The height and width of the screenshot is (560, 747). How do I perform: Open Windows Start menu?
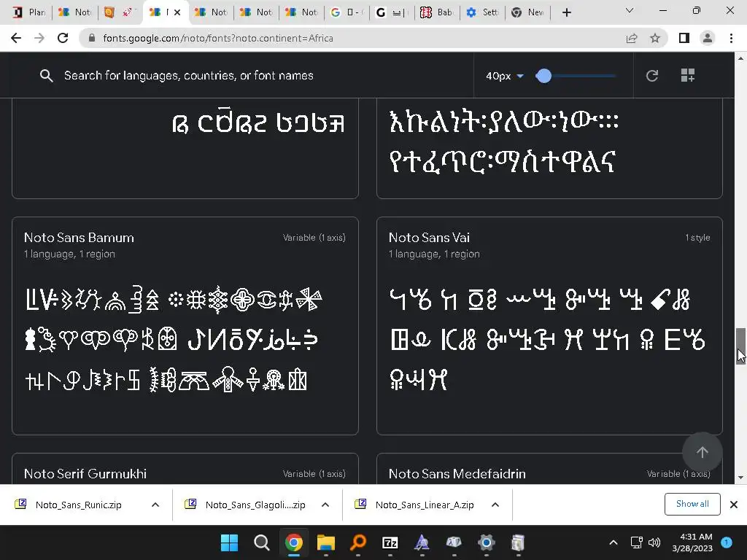tap(229, 542)
